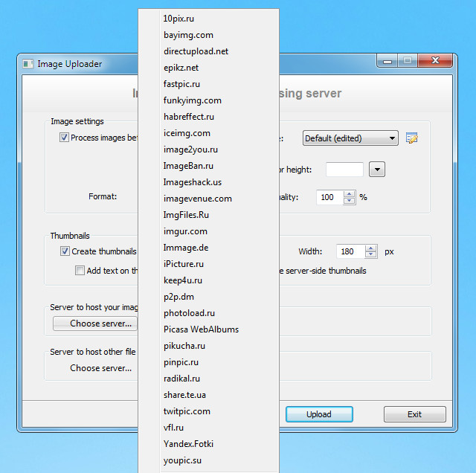Enable Add text on thumbnail checkbox

click(x=80, y=270)
